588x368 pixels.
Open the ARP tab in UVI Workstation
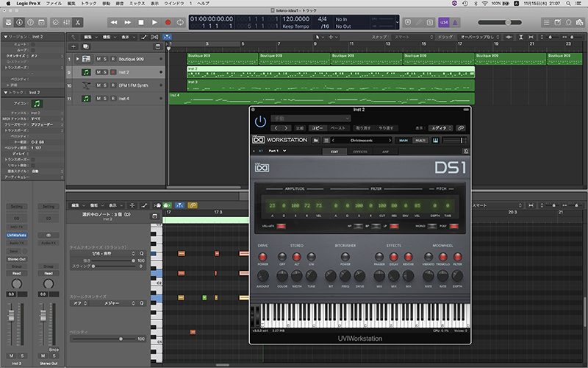385,152
